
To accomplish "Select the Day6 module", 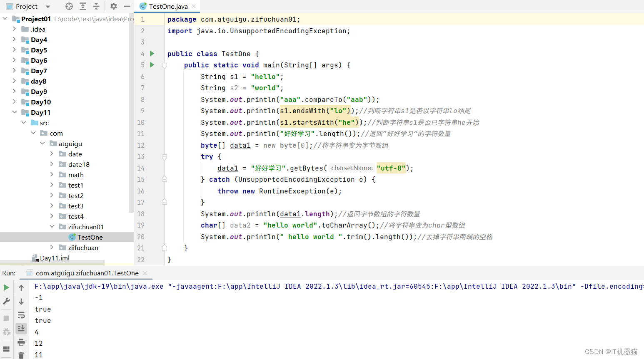I will coord(39,60).
